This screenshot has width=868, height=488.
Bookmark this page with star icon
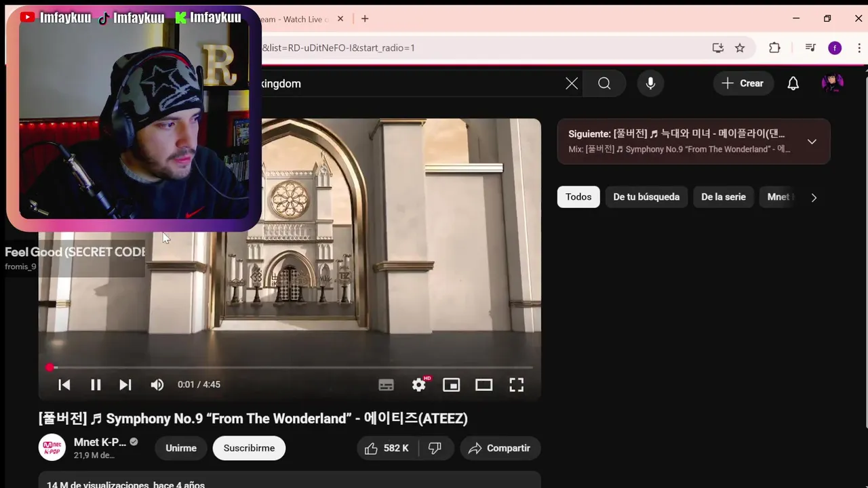740,47
